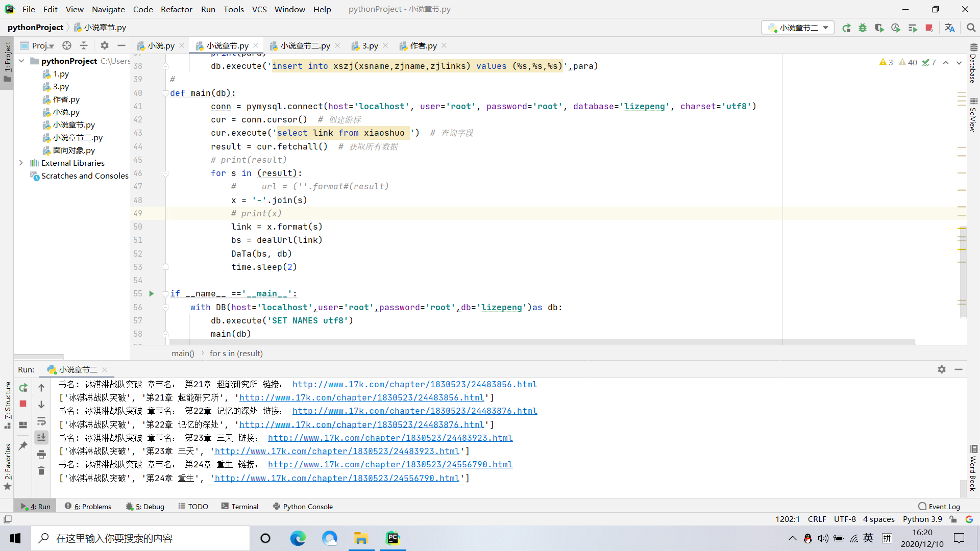This screenshot has width=980, height=551.
Task: Clear all output with trash icon
Action: 41,470
